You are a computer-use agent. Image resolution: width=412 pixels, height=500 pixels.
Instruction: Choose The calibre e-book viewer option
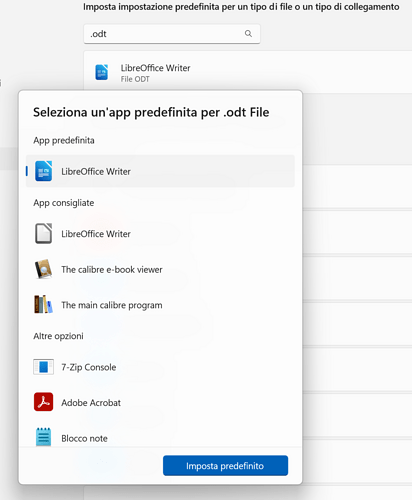[x=160, y=269]
